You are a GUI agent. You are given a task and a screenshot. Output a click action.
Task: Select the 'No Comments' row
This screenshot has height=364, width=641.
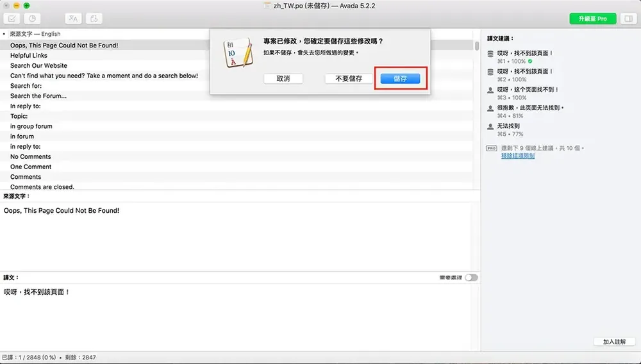[237, 156]
